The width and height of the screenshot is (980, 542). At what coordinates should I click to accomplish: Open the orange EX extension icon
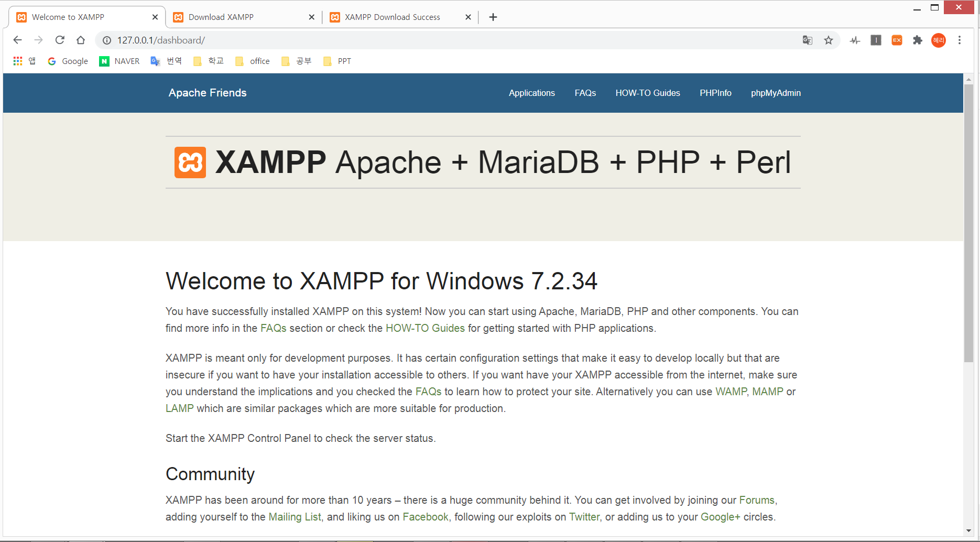coord(897,40)
